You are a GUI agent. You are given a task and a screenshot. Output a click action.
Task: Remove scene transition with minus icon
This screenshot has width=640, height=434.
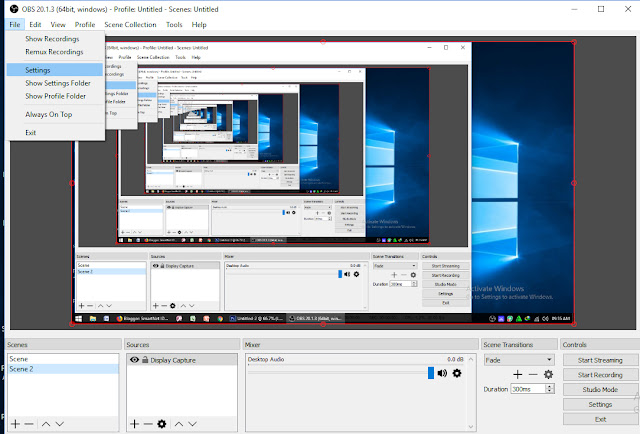(x=533, y=374)
